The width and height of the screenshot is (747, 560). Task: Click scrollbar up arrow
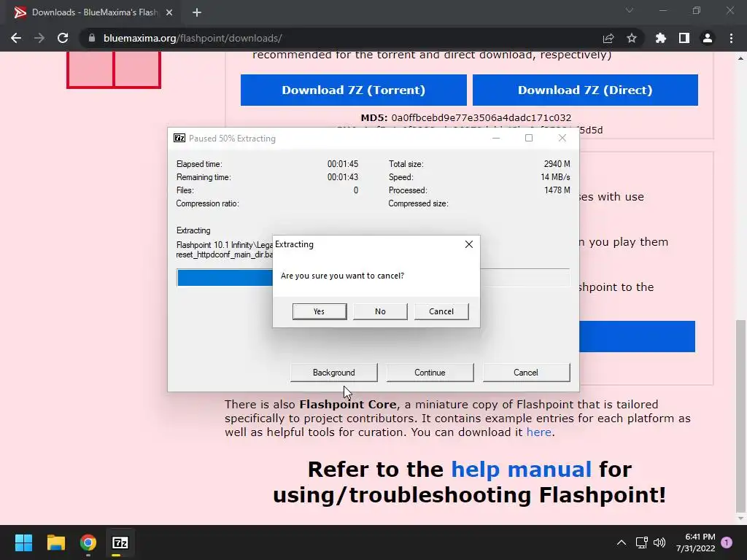click(740, 58)
